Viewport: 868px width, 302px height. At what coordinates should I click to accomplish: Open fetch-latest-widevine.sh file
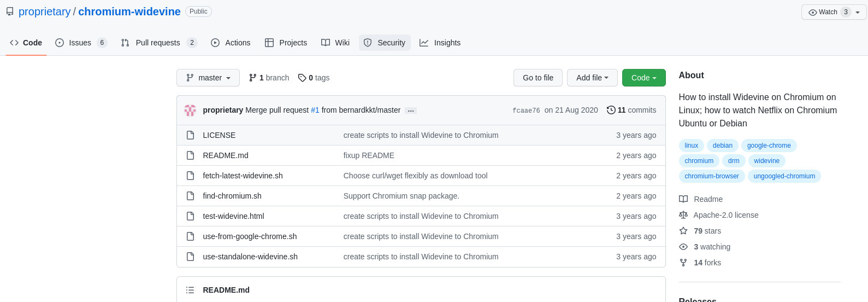[x=243, y=176]
